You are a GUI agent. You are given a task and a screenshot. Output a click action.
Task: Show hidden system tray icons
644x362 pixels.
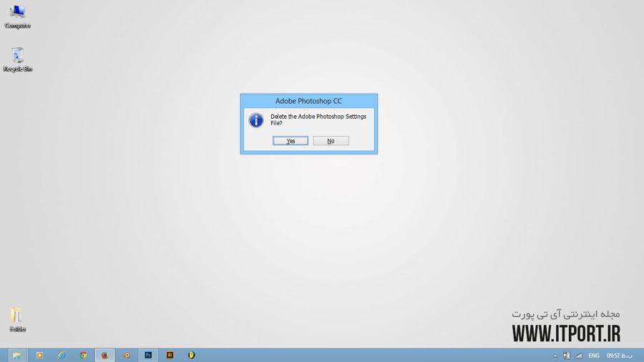pos(555,356)
